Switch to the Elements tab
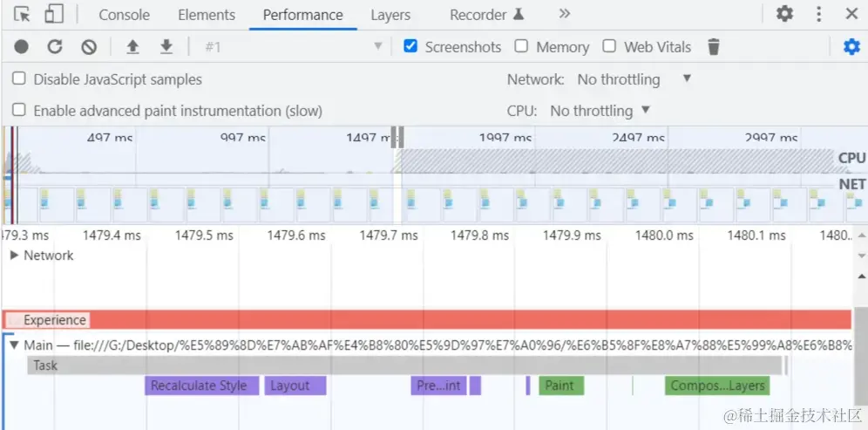The width and height of the screenshot is (868, 430). click(207, 15)
